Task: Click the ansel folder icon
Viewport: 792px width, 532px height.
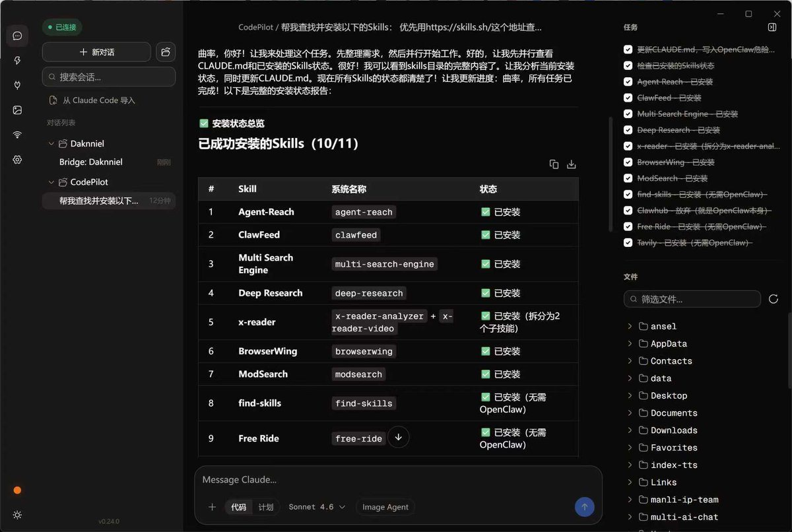Action: (x=643, y=326)
